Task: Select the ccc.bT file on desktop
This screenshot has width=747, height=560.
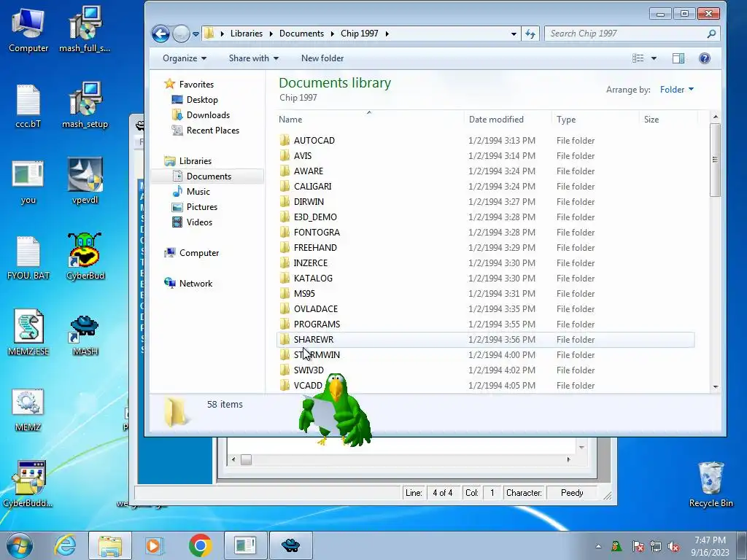Action: (x=28, y=106)
